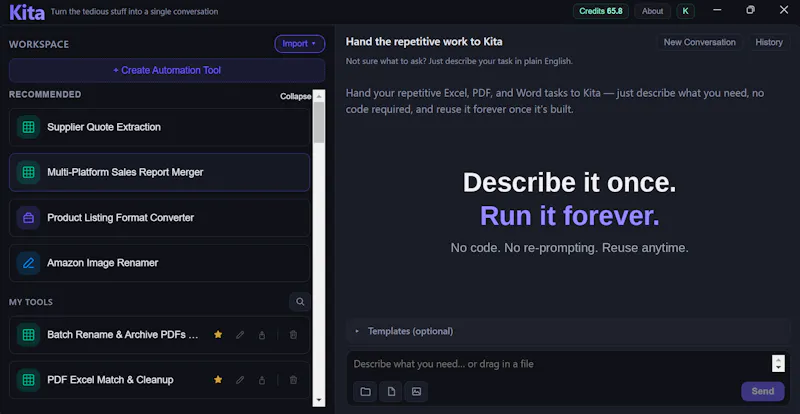Maximize the Kita window
This screenshot has width=800, height=414.
750,10
